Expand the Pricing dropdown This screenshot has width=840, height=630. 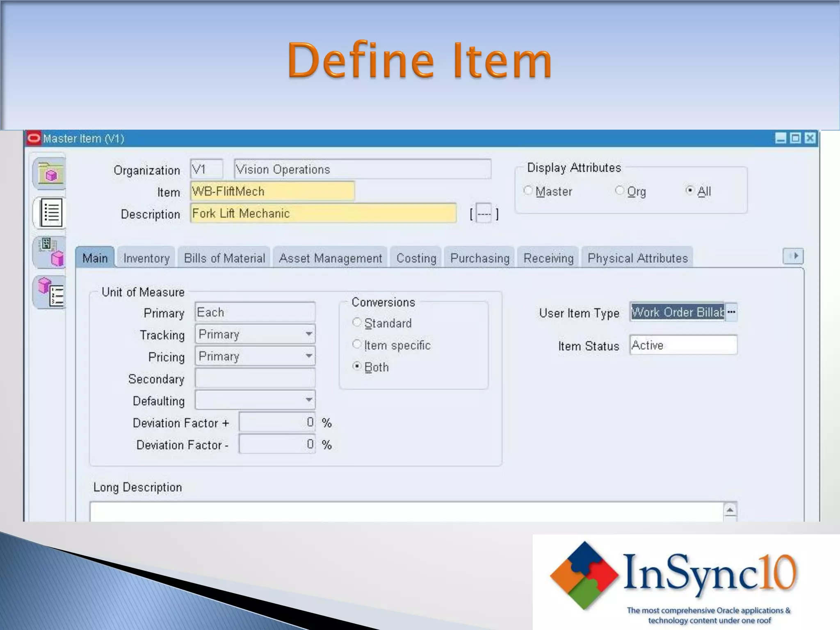click(x=309, y=356)
